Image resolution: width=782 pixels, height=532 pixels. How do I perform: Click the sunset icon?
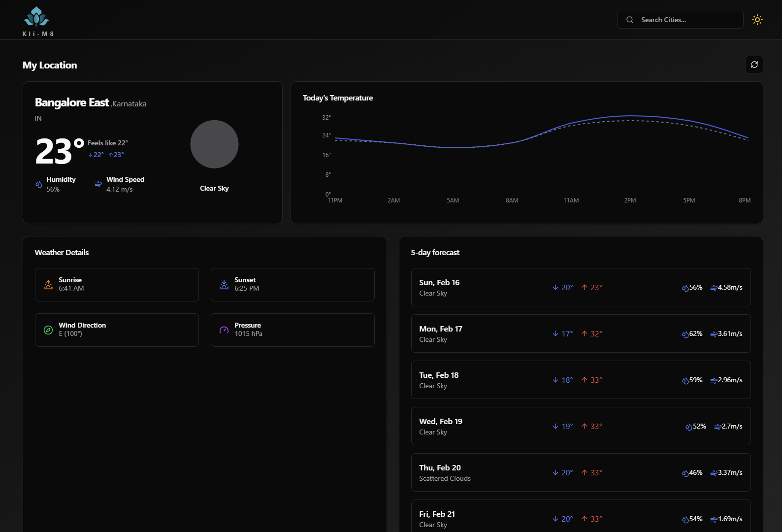[x=224, y=285]
